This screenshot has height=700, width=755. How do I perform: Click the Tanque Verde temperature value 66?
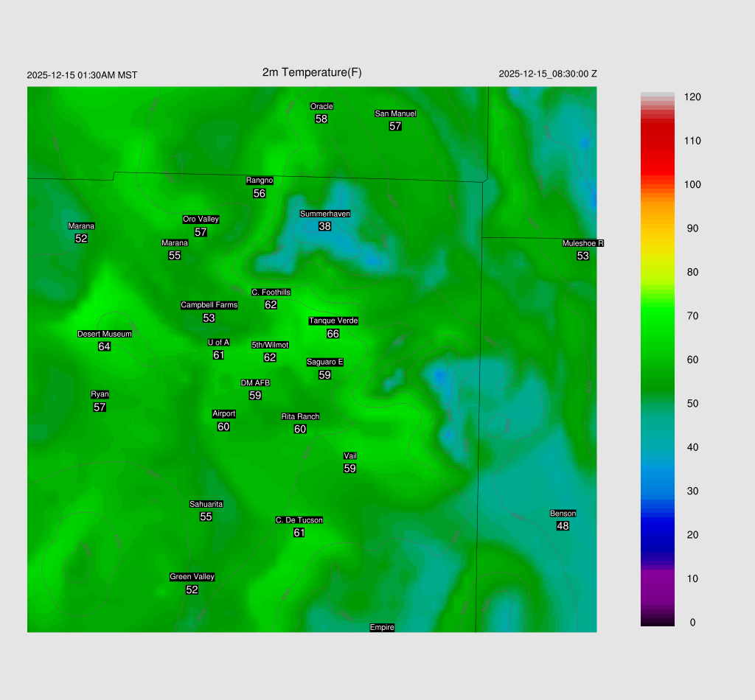(x=333, y=334)
